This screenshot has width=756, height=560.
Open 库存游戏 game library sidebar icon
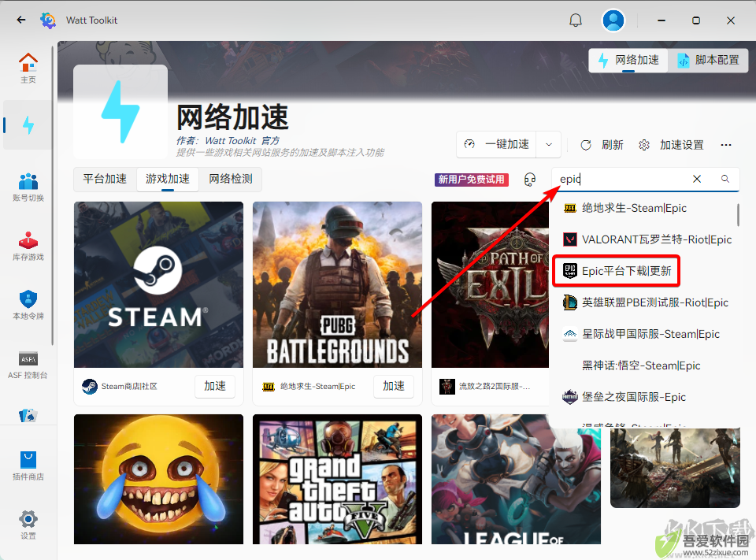[28, 246]
